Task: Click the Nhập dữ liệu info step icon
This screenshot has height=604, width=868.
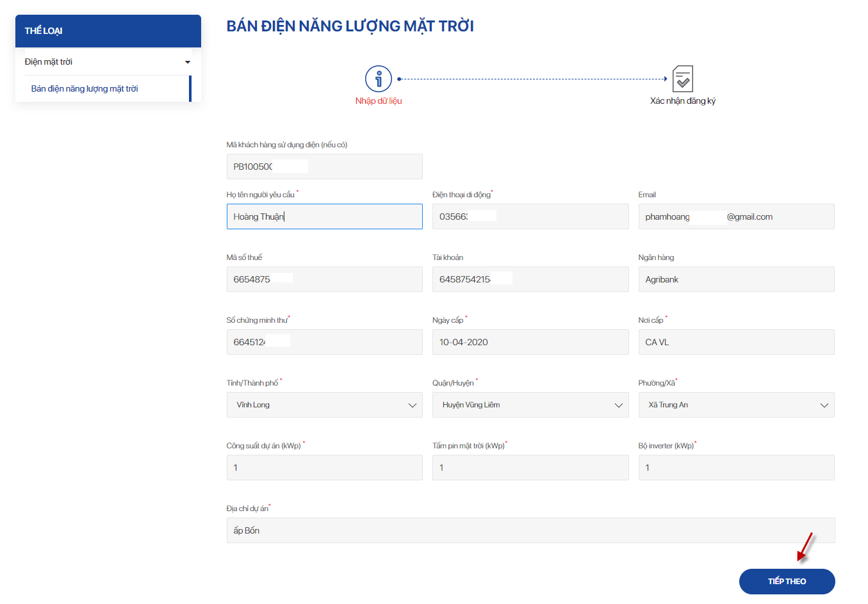Action: [x=378, y=79]
